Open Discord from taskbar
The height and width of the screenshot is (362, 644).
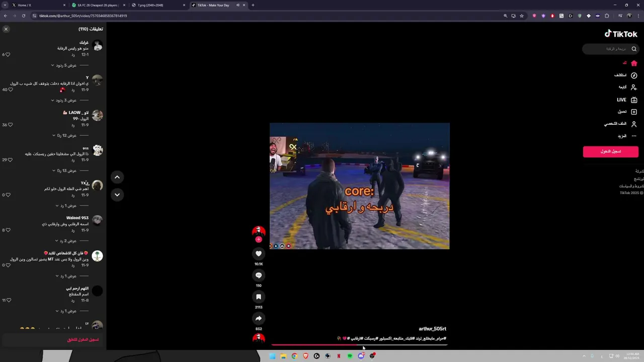(x=361, y=356)
